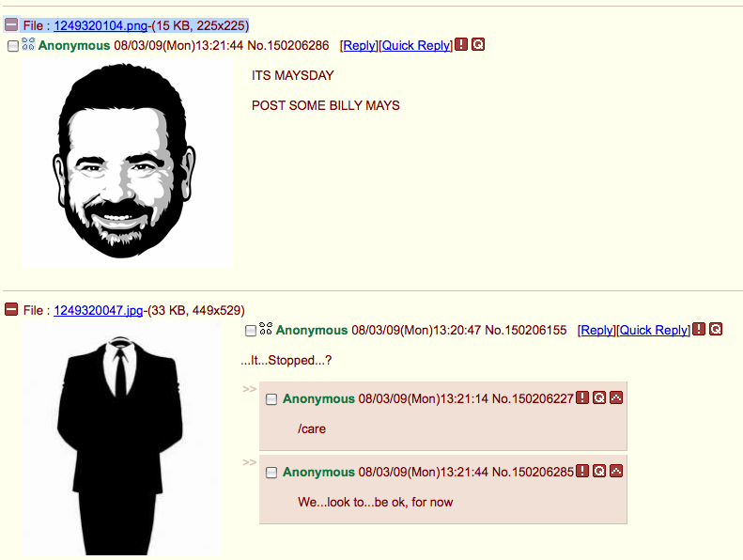
Task: Open the headless suit figure thumbnail
Action: (121, 439)
